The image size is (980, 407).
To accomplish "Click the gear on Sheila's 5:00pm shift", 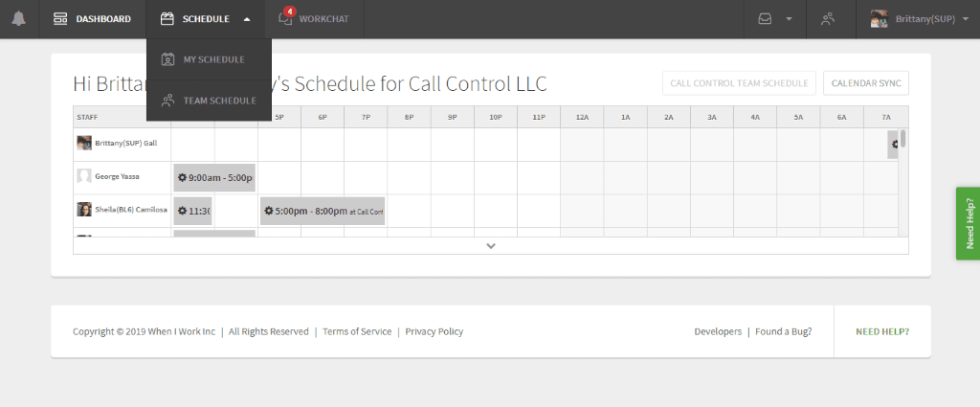I will tap(269, 211).
